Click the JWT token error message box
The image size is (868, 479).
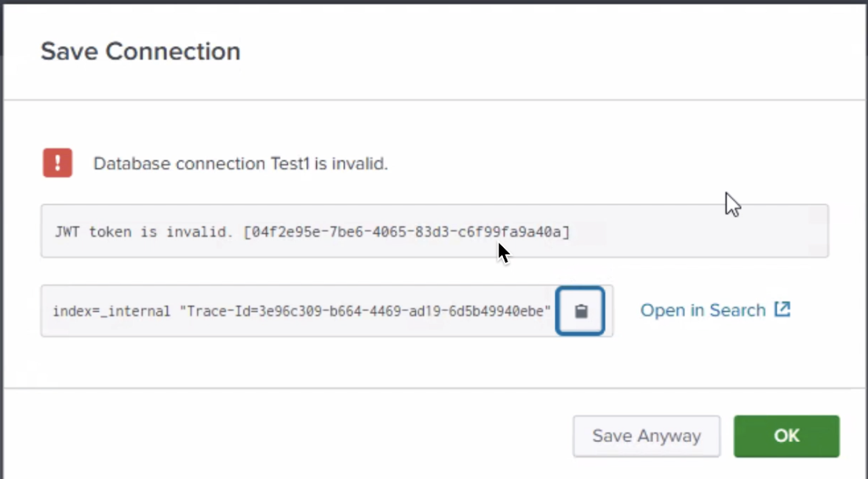[435, 231]
